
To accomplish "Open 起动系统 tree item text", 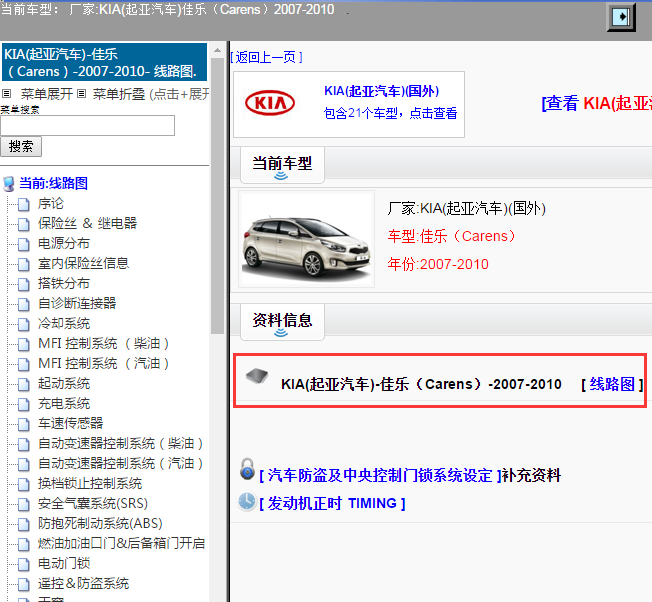I will (x=64, y=383).
